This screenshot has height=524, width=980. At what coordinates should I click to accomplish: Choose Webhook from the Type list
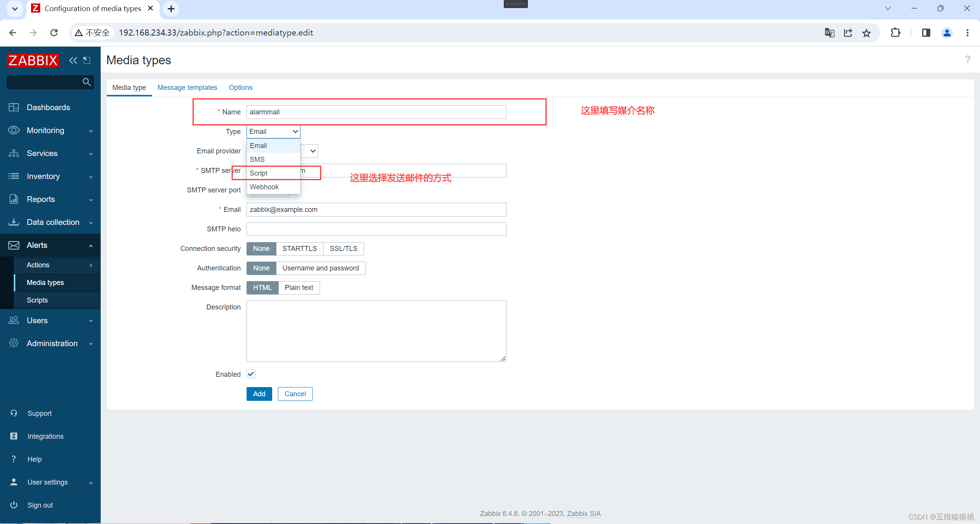(x=273, y=187)
